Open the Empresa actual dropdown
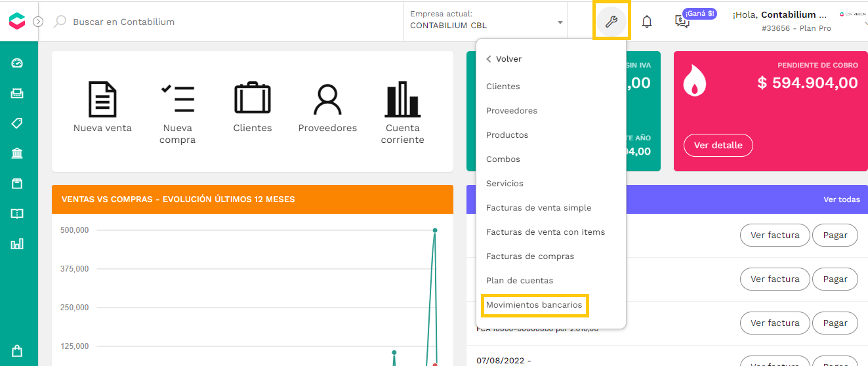The height and width of the screenshot is (366, 868). [486, 21]
